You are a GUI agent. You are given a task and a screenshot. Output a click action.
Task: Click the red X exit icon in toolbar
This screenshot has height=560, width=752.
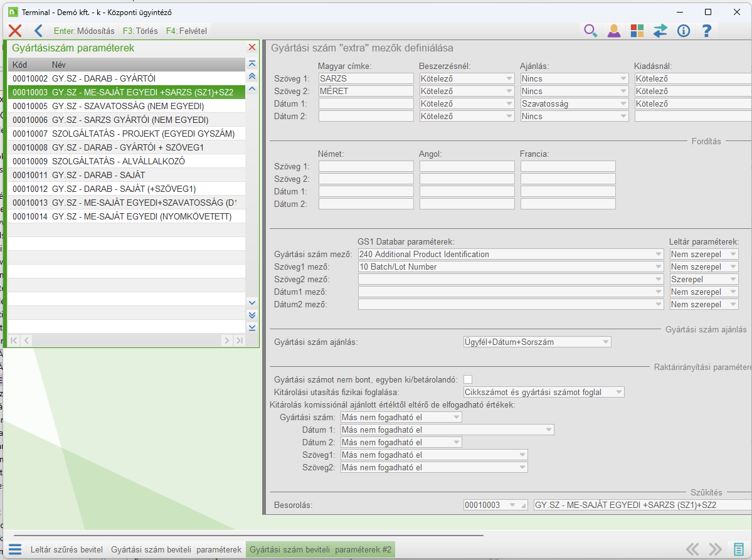coord(15,31)
